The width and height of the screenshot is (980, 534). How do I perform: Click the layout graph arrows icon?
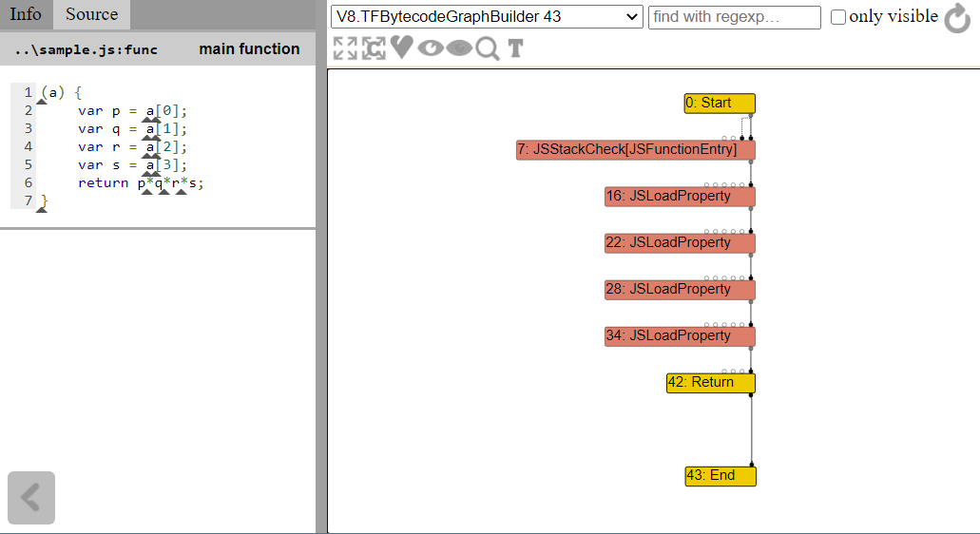click(345, 48)
